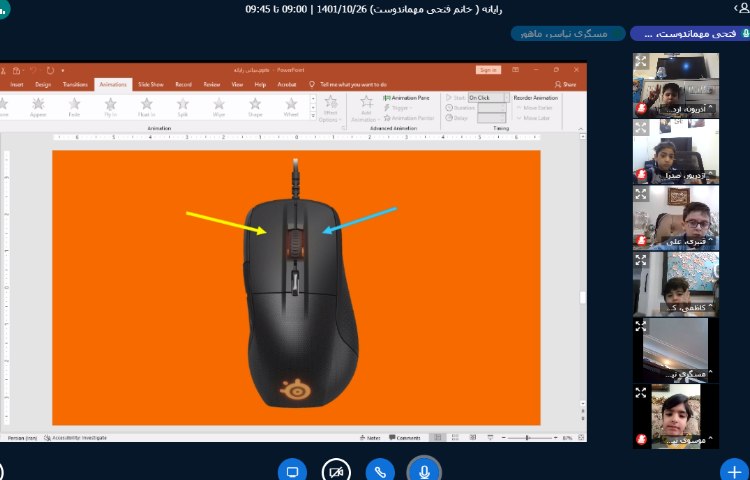Toggle the microphone mute button
The height and width of the screenshot is (480, 750).
click(x=425, y=470)
